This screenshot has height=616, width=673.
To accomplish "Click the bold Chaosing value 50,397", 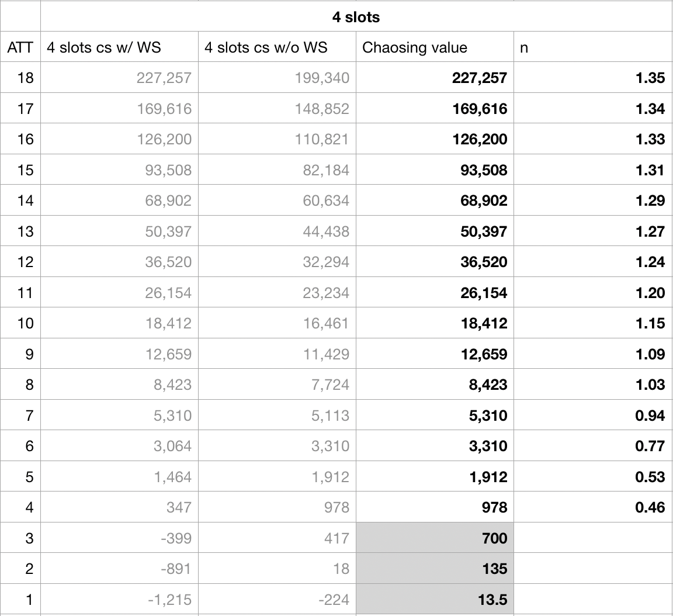I will (435, 231).
